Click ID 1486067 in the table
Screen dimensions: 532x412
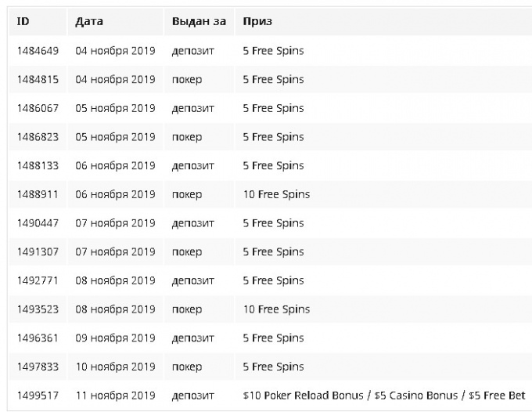pyautogui.click(x=38, y=108)
